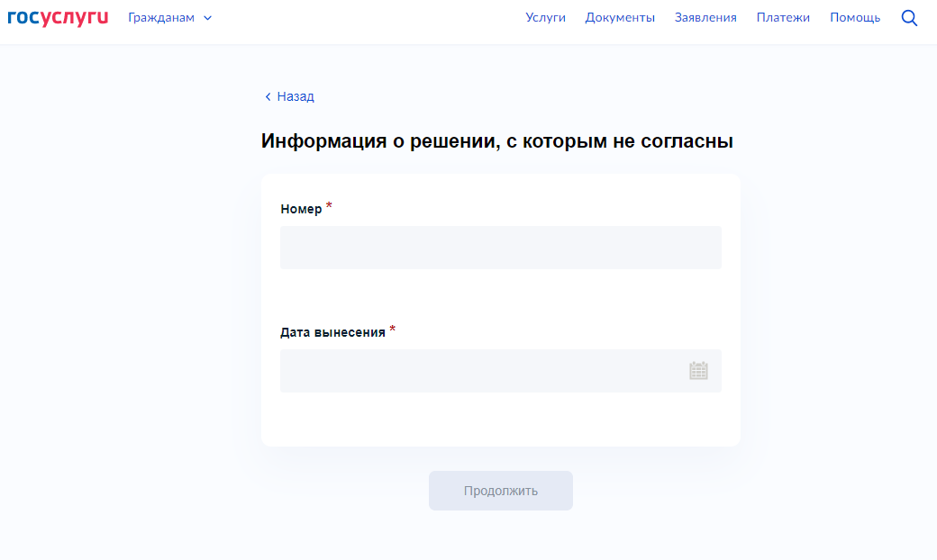Open the calendar date picker icon

pos(698,371)
